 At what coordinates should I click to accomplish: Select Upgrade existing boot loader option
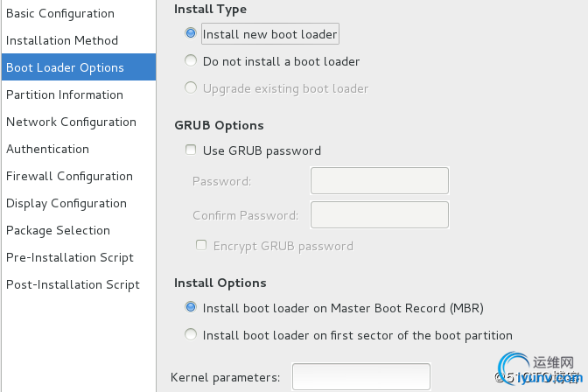pyautogui.click(x=191, y=88)
